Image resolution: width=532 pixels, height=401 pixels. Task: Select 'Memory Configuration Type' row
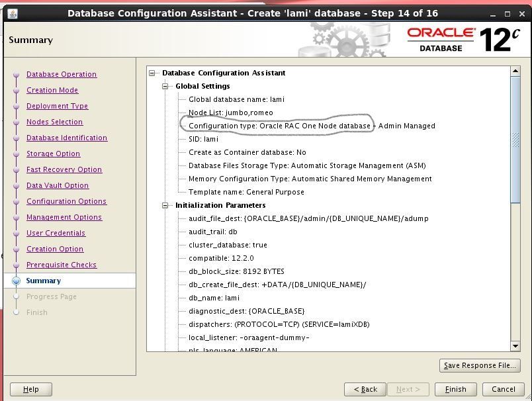(x=310, y=179)
